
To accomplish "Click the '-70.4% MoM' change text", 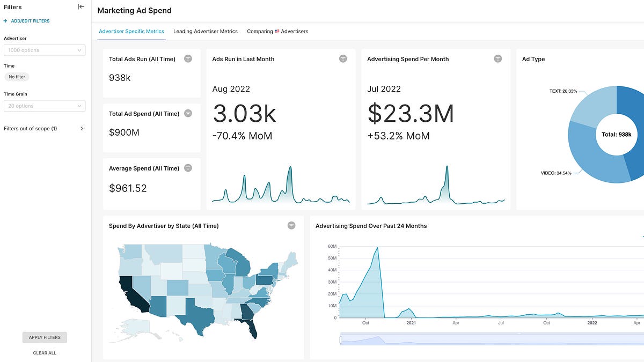I will 242,136.
